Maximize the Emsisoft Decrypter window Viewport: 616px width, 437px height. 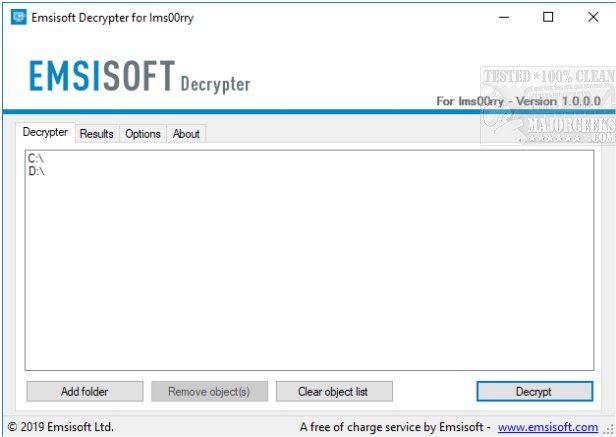(548, 17)
